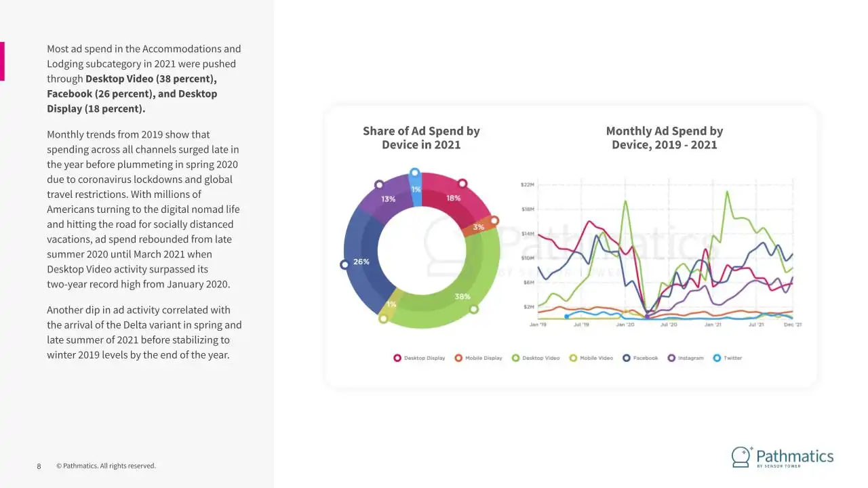The width and height of the screenshot is (868, 488).
Task: Click the 1% Twitter segment at top
Action: coord(416,189)
